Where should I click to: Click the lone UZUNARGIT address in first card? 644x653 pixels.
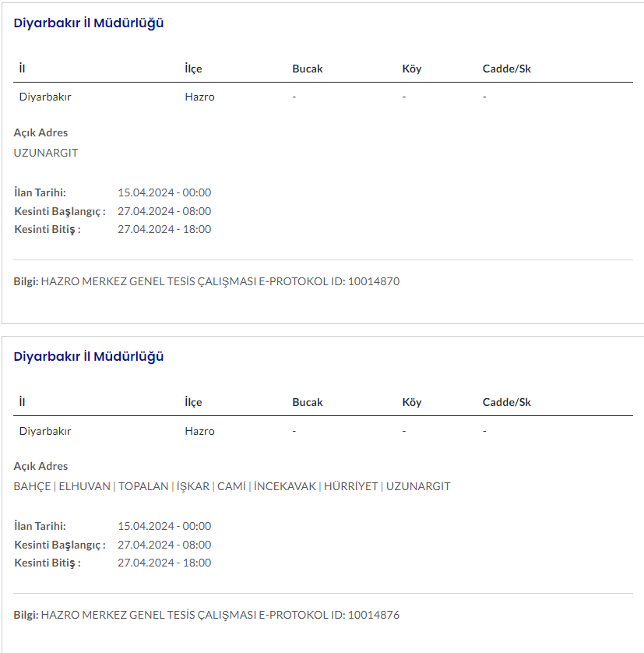pos(46,153)
